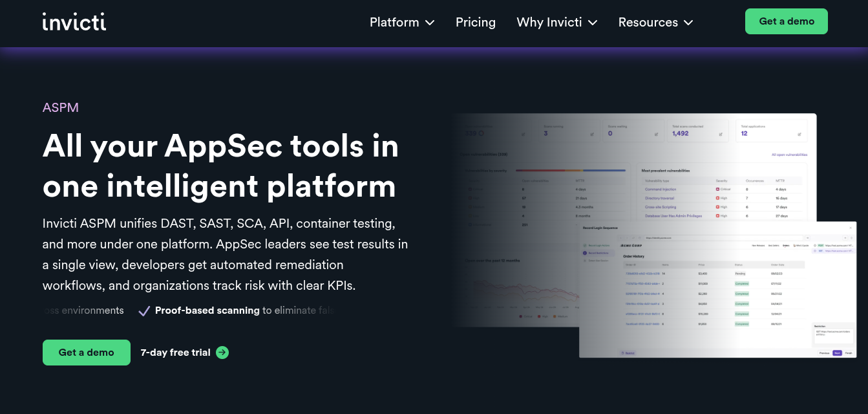The image size is (868, 414).
Task: Expand the chevron beside Resources
Action: coord(688,23)
